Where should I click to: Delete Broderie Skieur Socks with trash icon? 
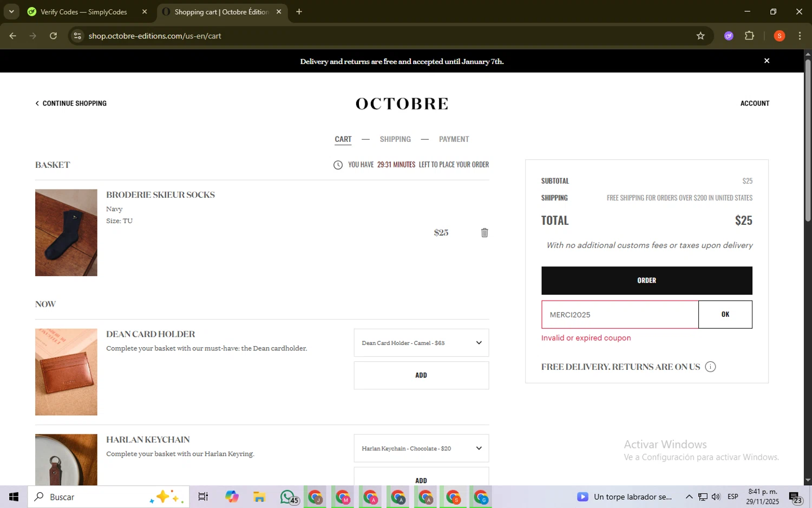tap(484, 232)
